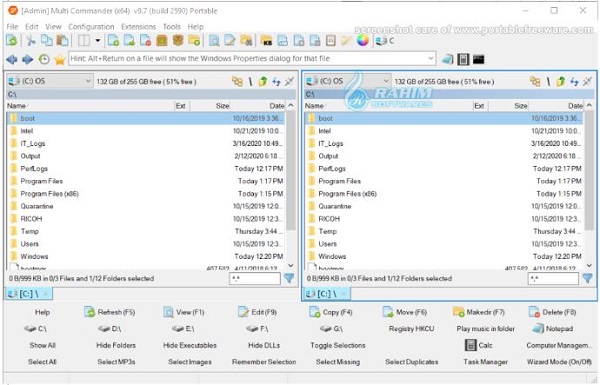Image resolution: width=600 pixels, height=385 pixels.
Task: Open the Tools menu
Action: pyautogui.click(x=171, y=27)
